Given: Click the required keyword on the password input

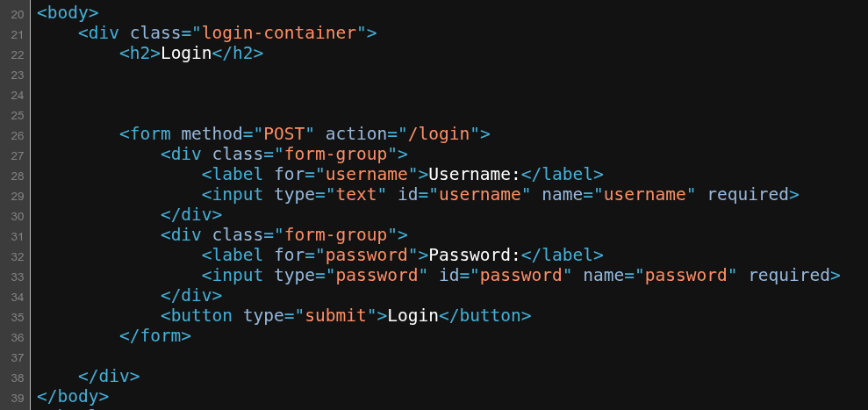Looking at the screenshot, I should (x=789, y=276).
